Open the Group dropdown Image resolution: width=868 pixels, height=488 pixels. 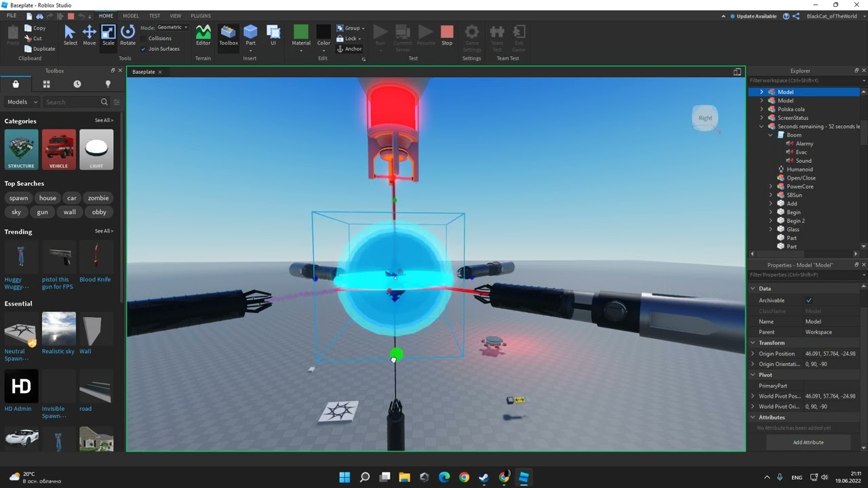(351, 28)
